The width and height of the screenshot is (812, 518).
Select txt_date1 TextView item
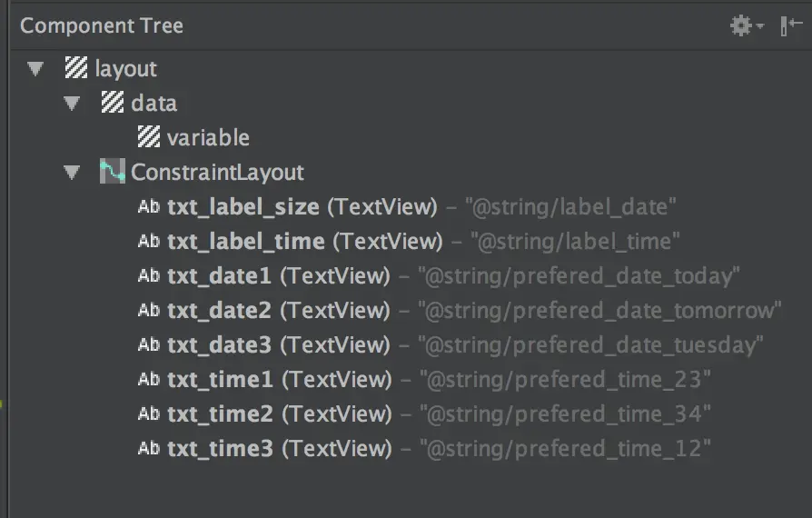pos(219,275)
